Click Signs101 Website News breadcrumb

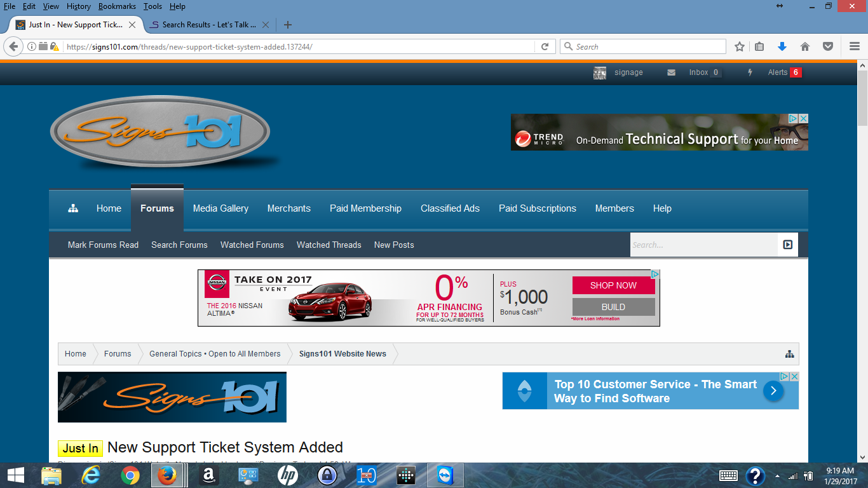(x=342, y=354)
